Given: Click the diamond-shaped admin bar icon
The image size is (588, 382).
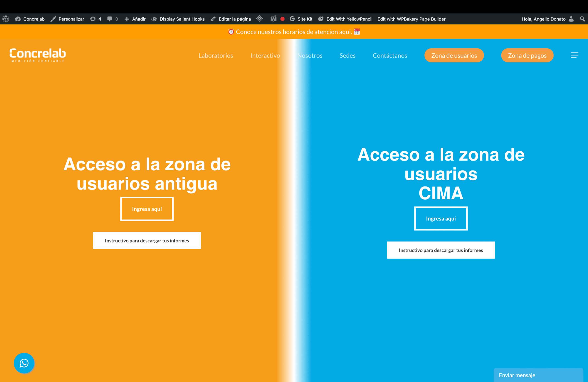Looking at the screenshot, I should (x=259, y=19).
